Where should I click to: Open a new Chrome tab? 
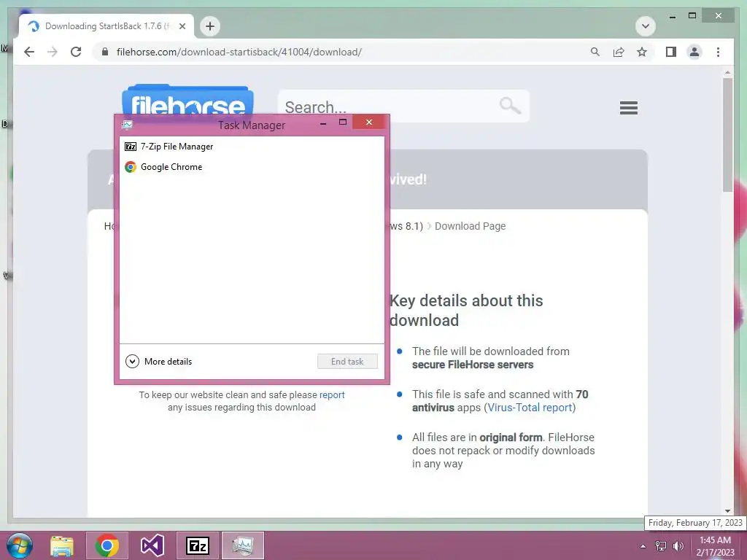pos(210,26)
